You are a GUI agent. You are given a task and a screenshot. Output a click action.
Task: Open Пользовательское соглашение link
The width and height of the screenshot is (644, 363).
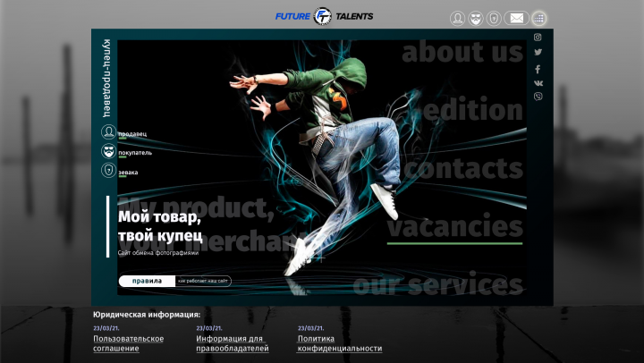(128, 343)
